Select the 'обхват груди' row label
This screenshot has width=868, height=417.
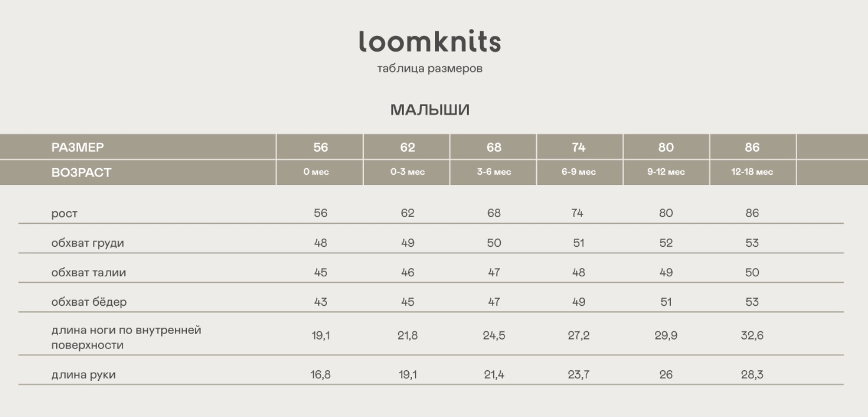[x=88, y=243]
